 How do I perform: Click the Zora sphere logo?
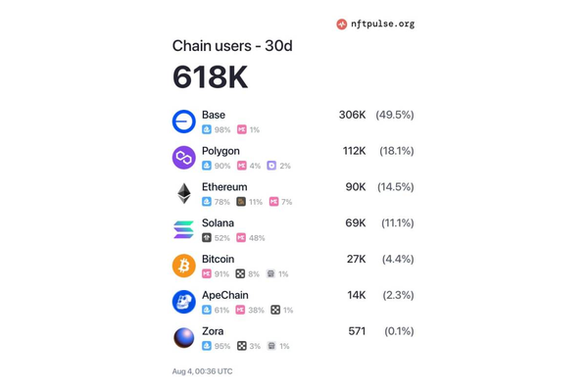184,337
